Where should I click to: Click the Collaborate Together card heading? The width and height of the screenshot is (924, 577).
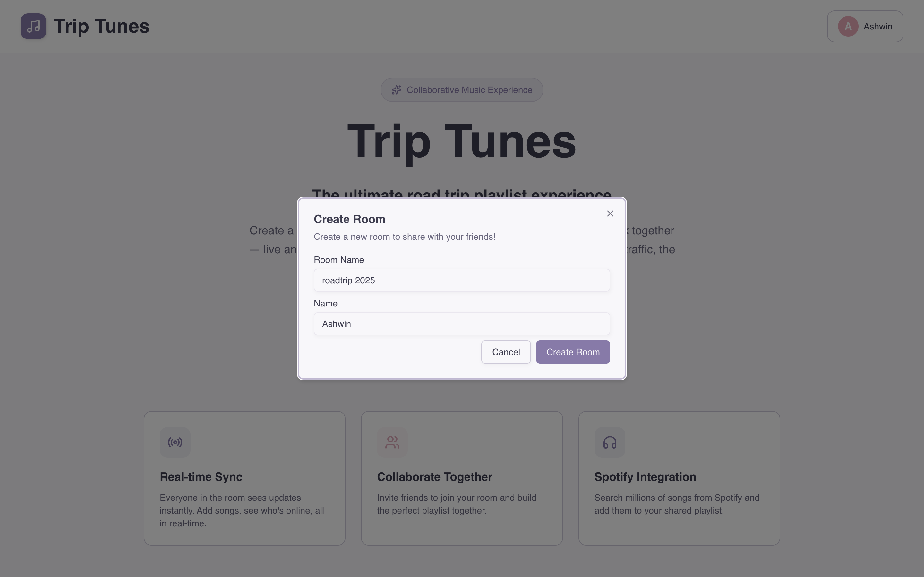pyautogui.click(x=434, y=477)
